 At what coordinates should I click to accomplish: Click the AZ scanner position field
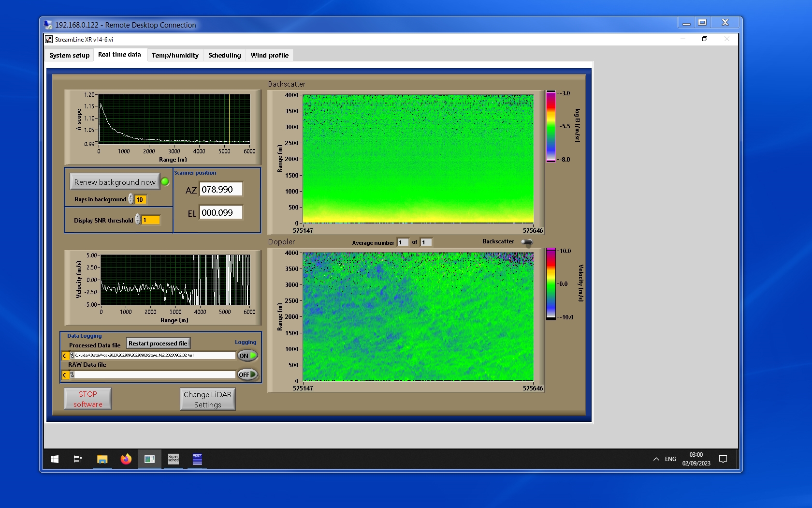(x=221, y=190)
